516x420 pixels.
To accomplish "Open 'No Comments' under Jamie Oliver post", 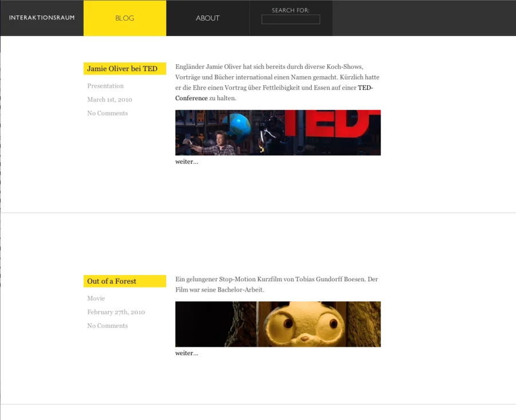I will coord(107,113).
